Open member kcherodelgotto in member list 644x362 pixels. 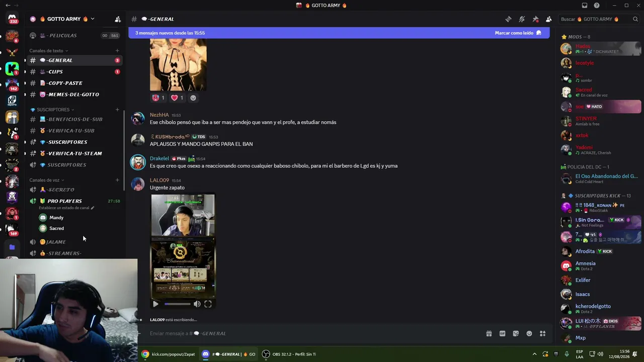coord(601,308)
